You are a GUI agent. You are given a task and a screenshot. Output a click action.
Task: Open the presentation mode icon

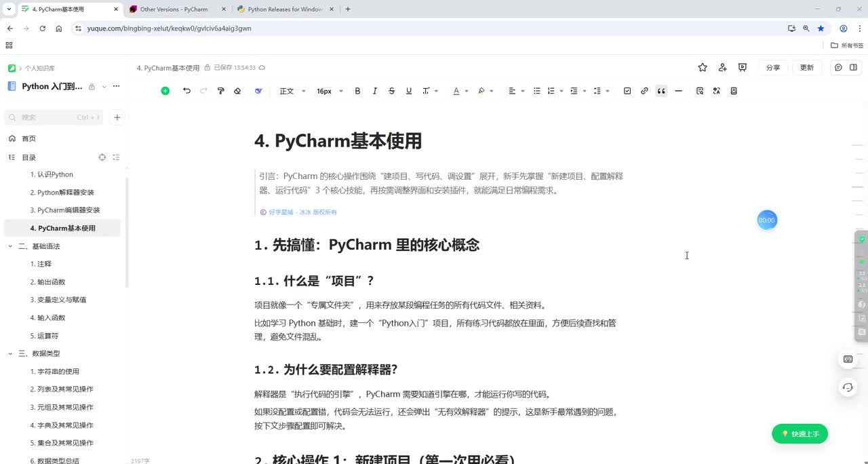[x=743, y=67]
